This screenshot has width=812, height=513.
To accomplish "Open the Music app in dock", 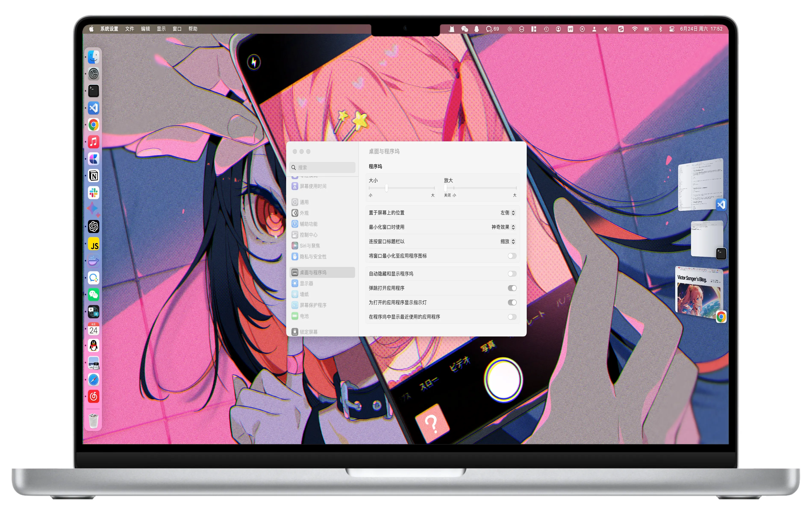I will tap(93, 142).
